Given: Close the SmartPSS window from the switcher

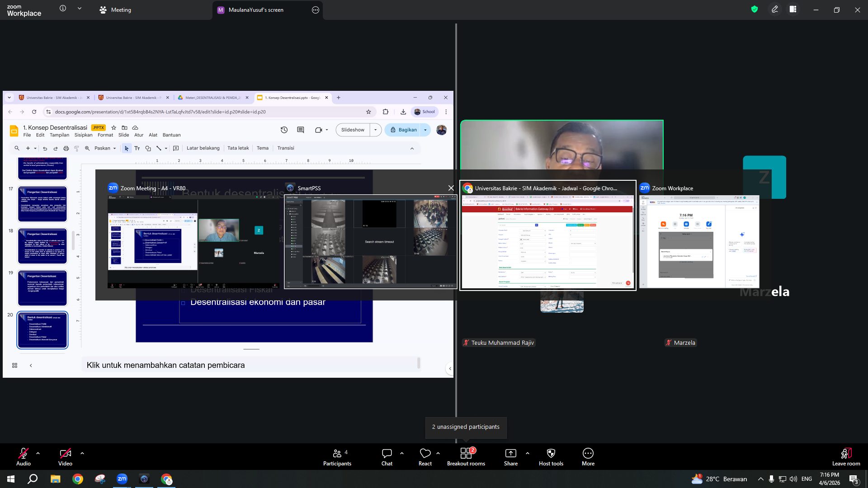Looking at the screenshot, I should tap(451, 188).
